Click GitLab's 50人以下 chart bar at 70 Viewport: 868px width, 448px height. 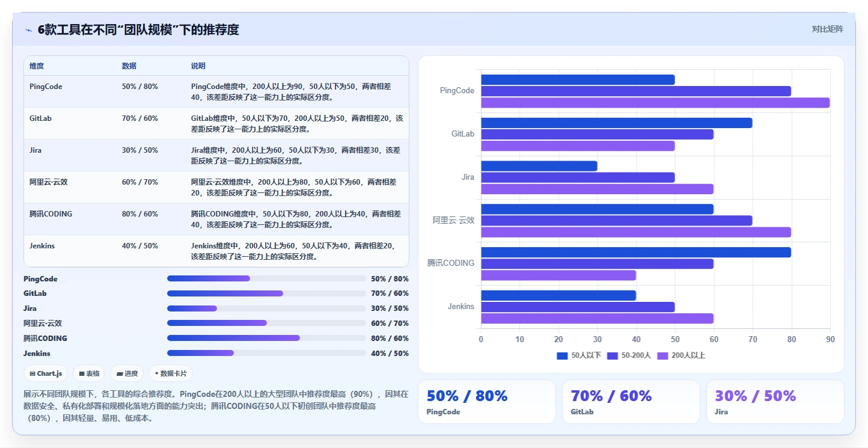[x=616, y=123]
